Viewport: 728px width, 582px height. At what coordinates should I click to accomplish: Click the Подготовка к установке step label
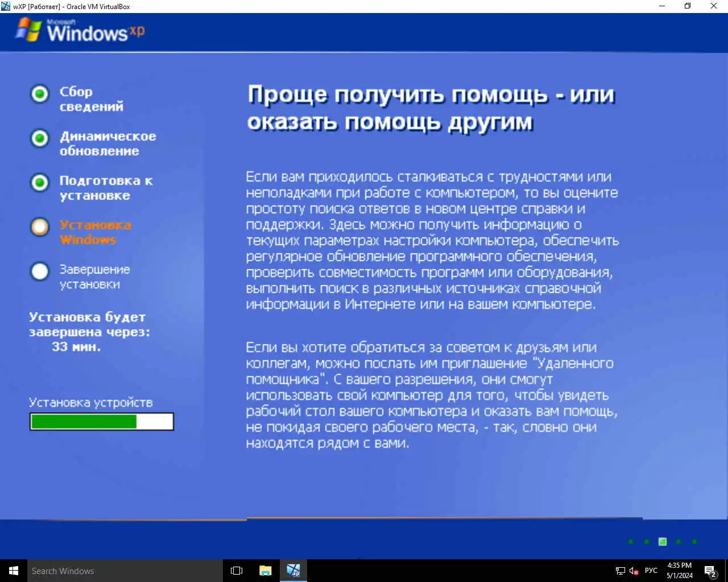(106, 188)
